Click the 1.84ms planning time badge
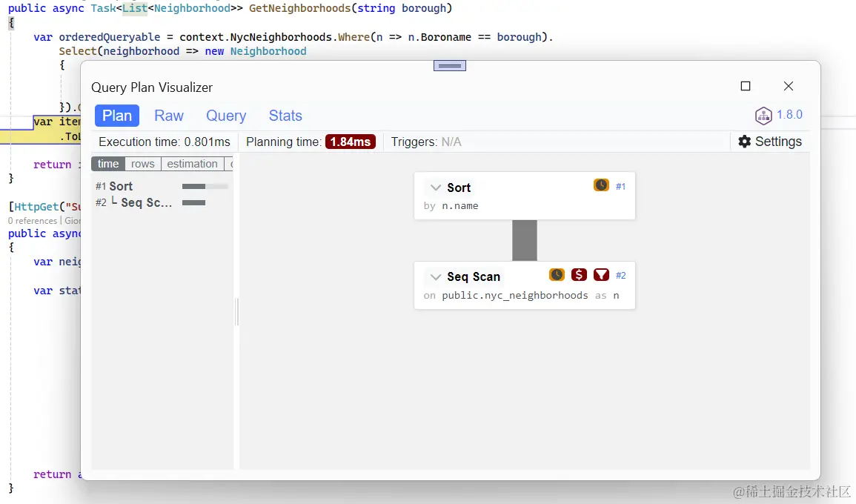This screenshot has width=856, height=504. [x=351, y=142]
